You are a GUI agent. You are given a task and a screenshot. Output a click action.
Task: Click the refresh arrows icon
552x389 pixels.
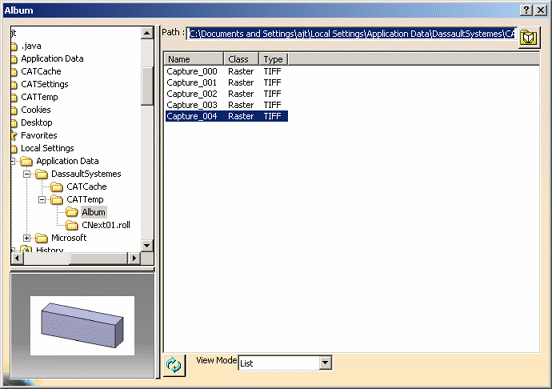[174, 365]
